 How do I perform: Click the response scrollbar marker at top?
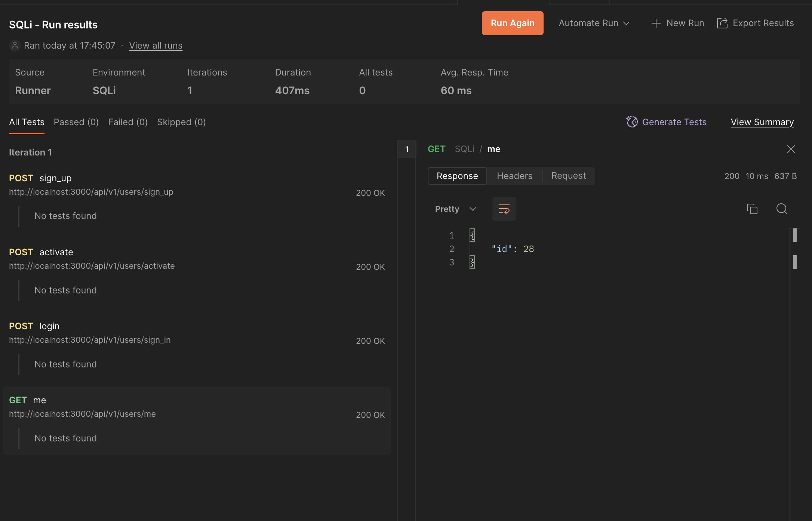click(x=795, y=235)
